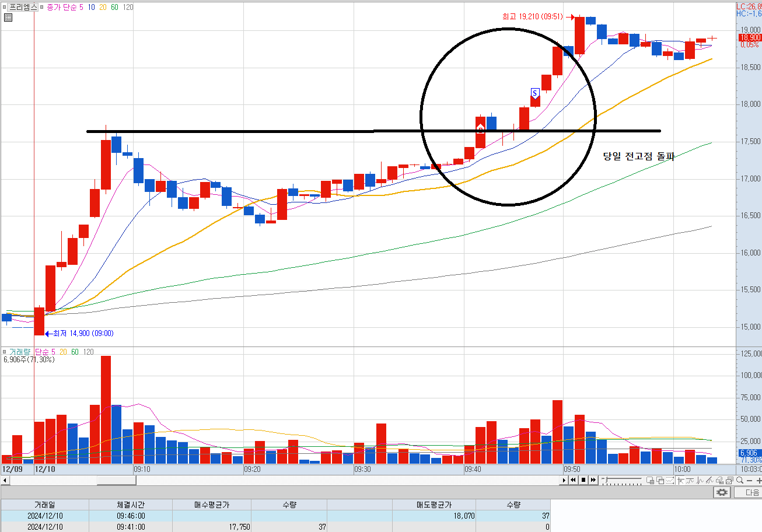Screen dimensions: 762x532
Task: Click the 18,070 sell average price cell
Action: coord(434,516)
